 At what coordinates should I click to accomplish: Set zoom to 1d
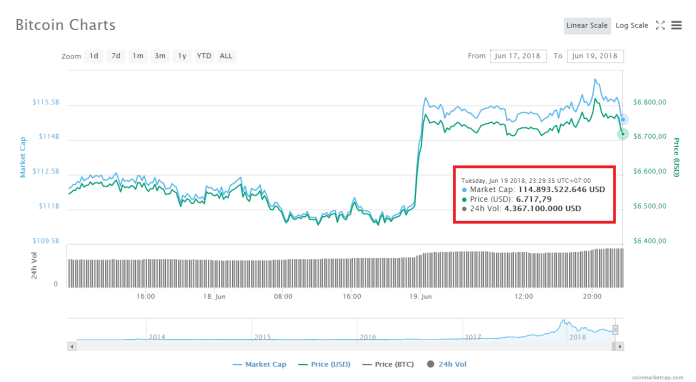pyautogui.click(x=94, y=56)
